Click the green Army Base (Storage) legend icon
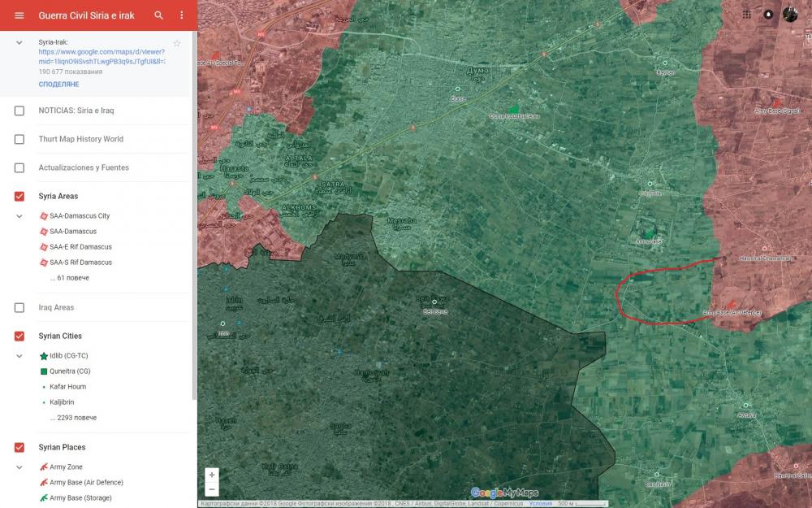Image resolution: width=812 pixels, height=508 pixels. point(44,498)
